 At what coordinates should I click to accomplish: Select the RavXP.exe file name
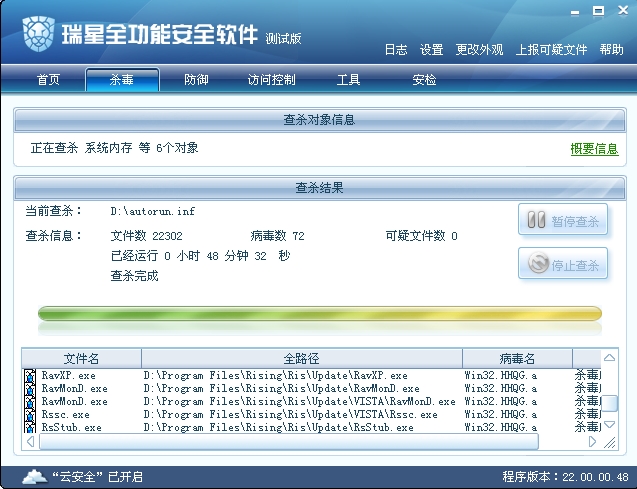pos(69,376)
